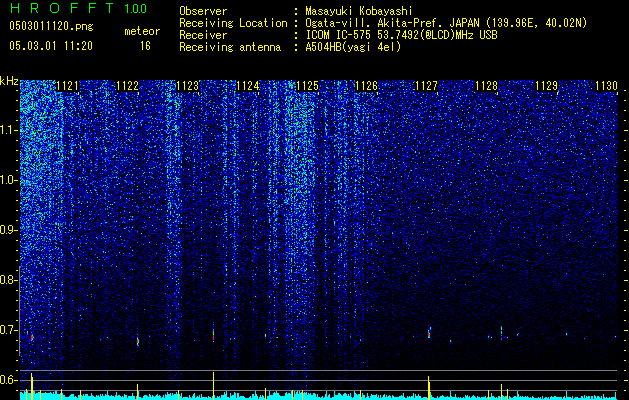The height and width of the screenshot is (400, 629).
Task: Click the 1128 time marker
Action: [487, 86]
